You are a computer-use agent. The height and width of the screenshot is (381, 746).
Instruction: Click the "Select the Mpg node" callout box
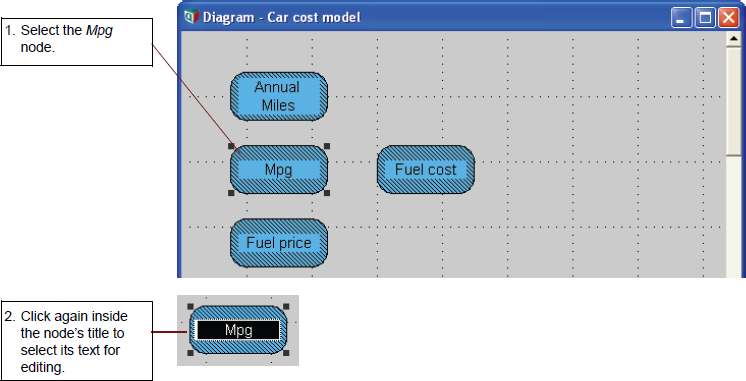(77, 42)
